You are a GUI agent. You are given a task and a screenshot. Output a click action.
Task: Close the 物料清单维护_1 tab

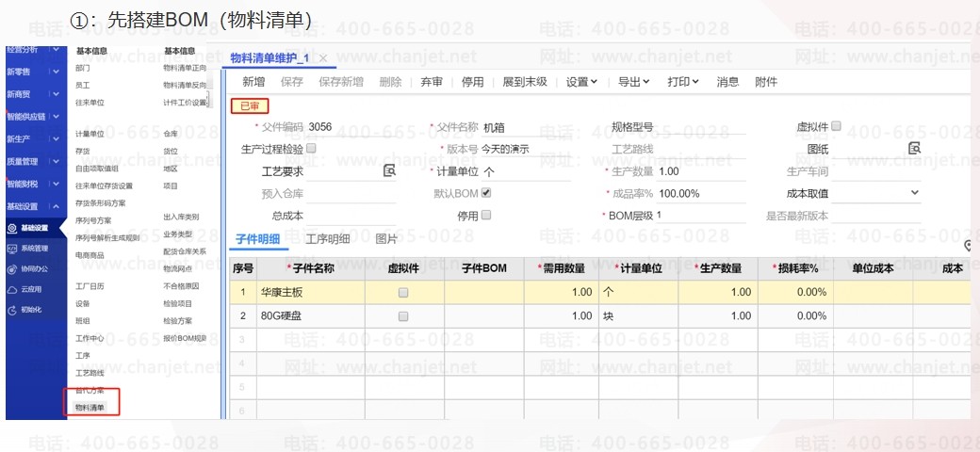click(x=323, y=58)
